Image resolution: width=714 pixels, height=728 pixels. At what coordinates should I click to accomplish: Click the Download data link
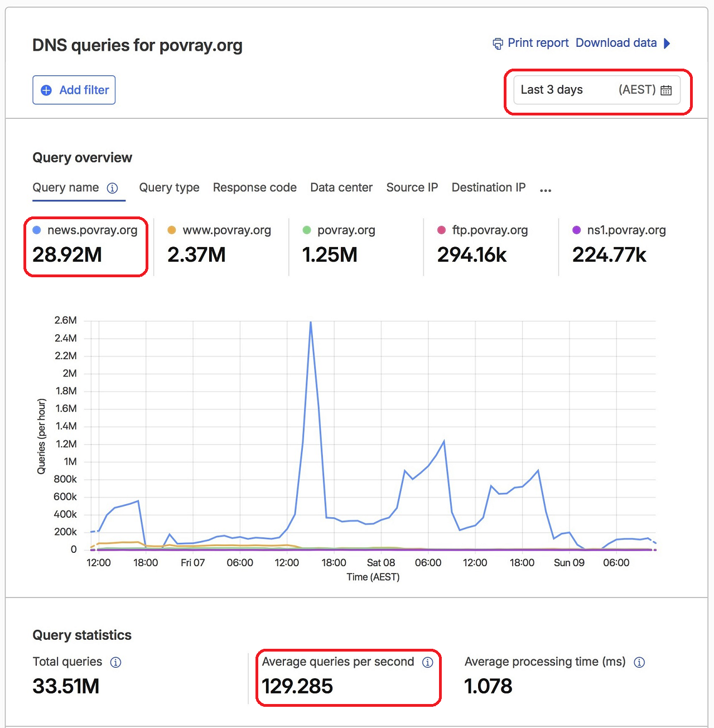(616, 43)
